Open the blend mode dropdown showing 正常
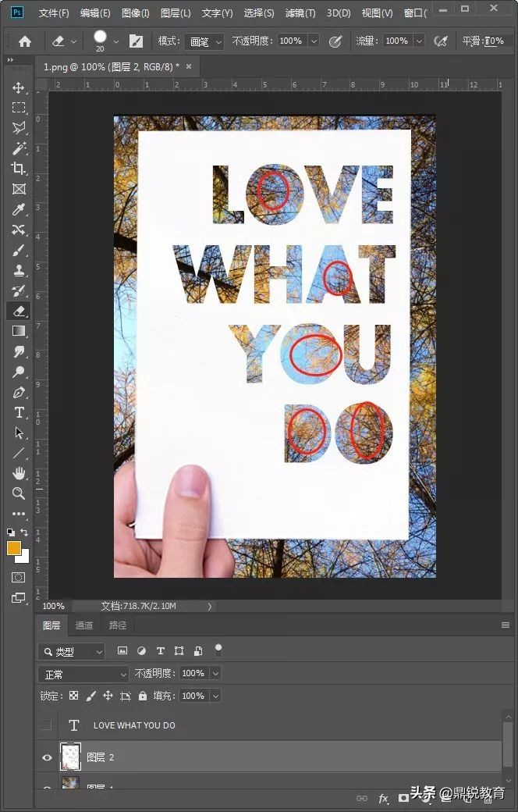This screenshot has height=812, width=518. click(83, 674)
